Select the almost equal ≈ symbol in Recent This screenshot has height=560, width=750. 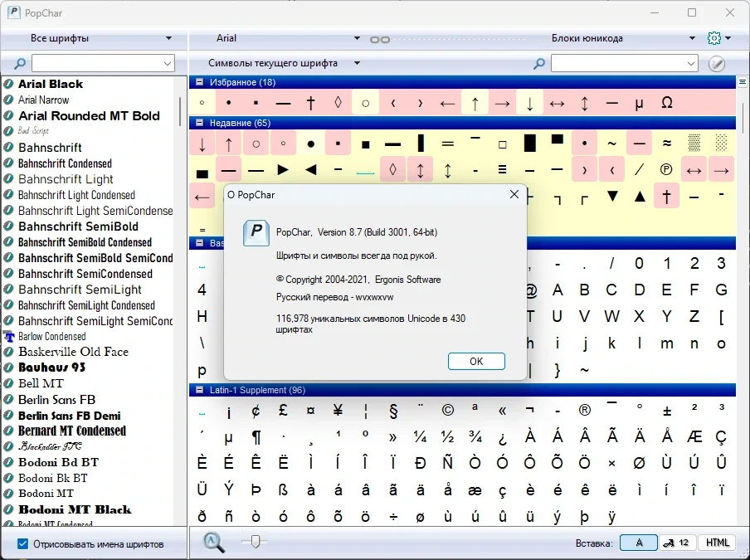coord(667,143)
